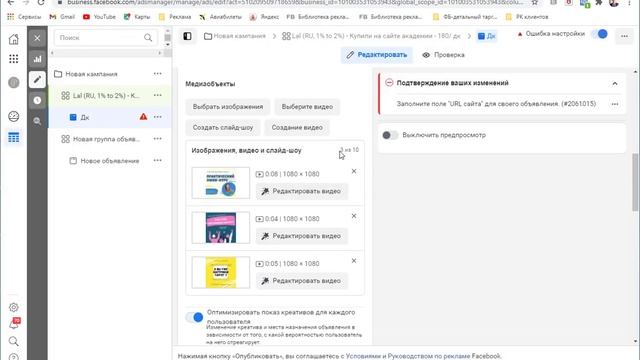640x360 pixels.
Task: Open options for Новое объявление row
Action: point(158,160)
